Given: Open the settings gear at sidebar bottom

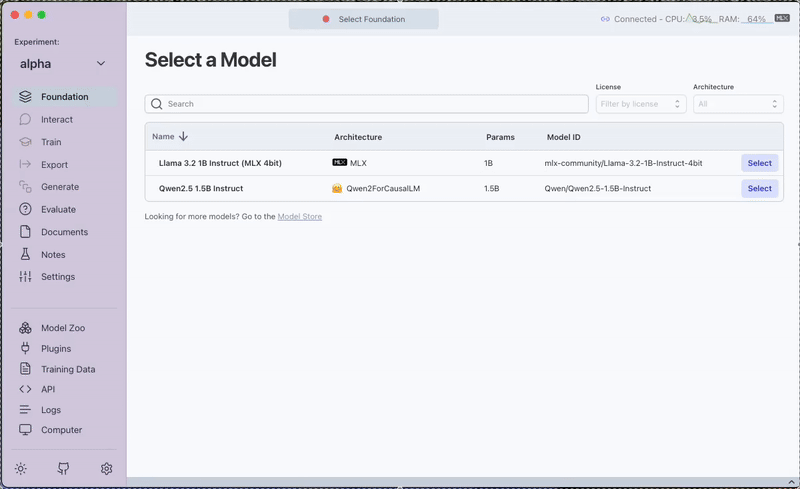Looking at the screenshot, I should tap(107, 468).
